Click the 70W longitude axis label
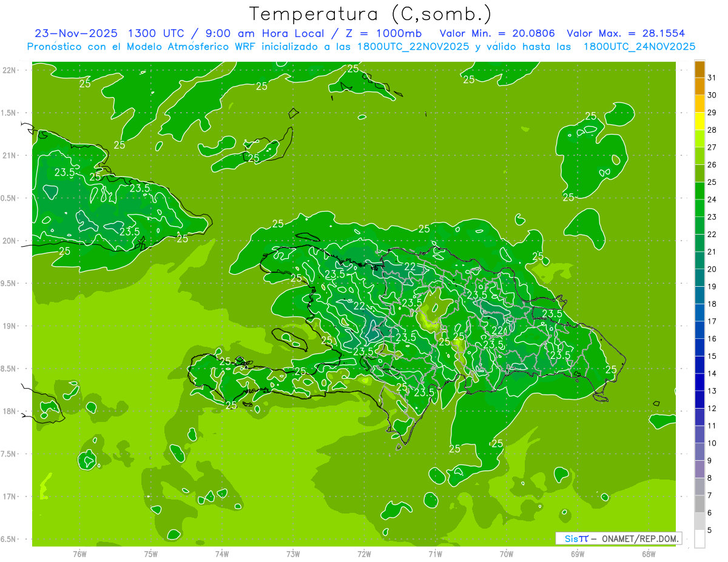The width and height of the screenshot is (728, 562). [x=507, y=554]
